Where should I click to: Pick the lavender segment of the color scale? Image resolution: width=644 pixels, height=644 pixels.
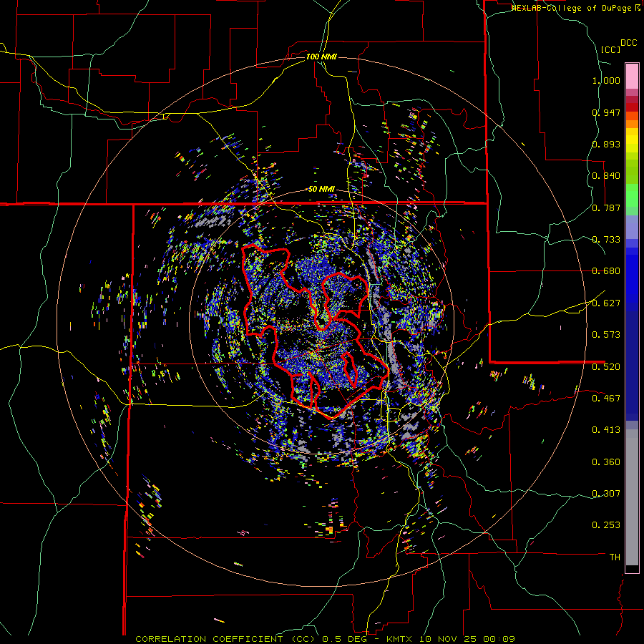click(x=632, y=227)
